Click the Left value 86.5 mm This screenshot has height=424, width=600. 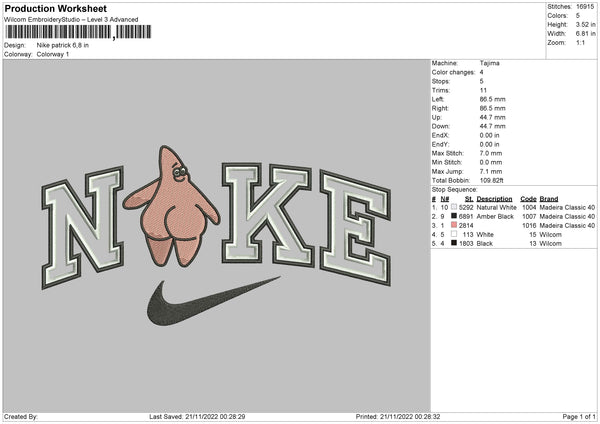(x=492, y=99)
